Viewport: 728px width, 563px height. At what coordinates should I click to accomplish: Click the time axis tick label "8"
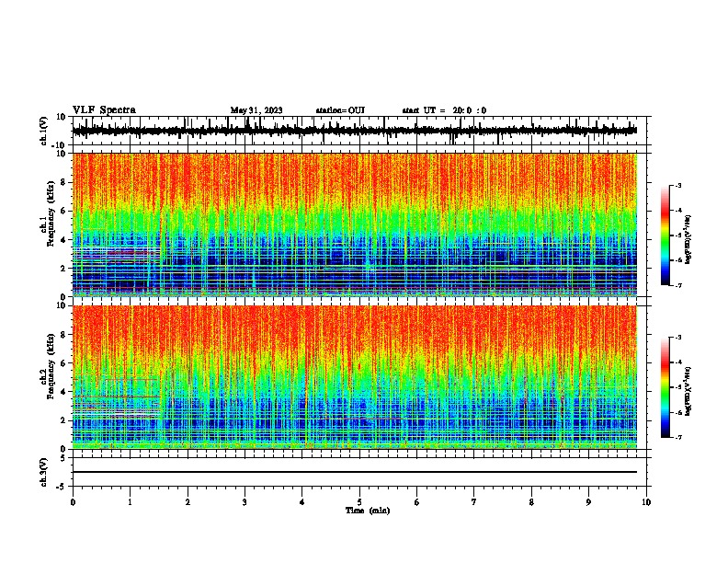tap(531, 502)
